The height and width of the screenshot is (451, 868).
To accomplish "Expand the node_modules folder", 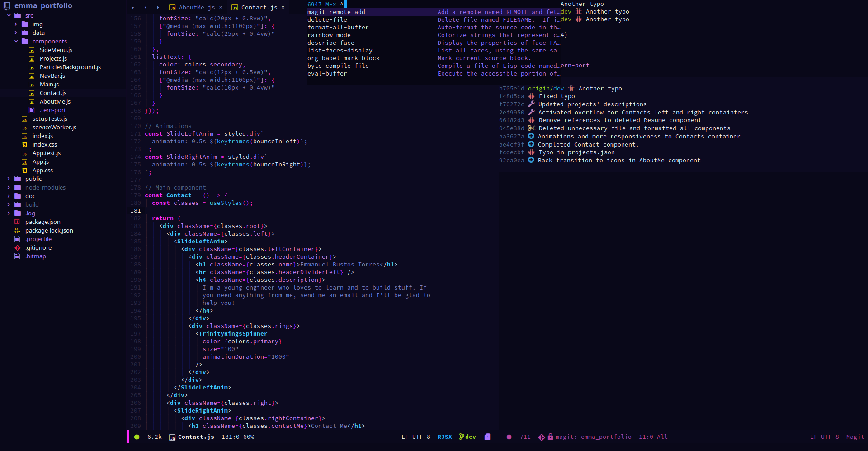I will coord(9,187).
